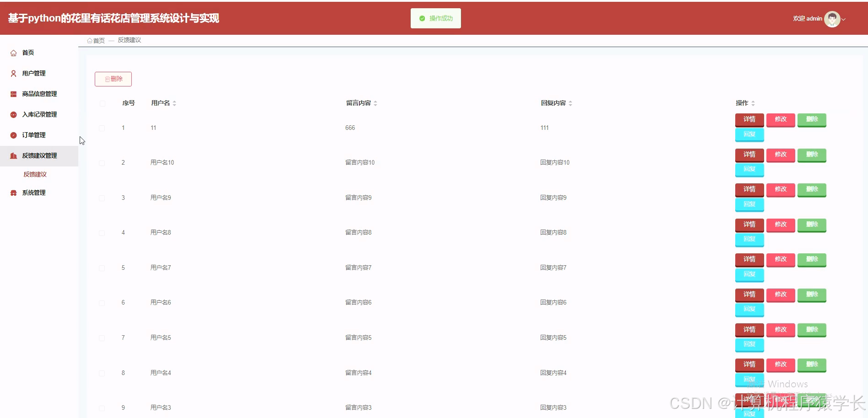Expand 订单管理 menu
The width and height of the screenshot is (868, 418).
[x=39, y=135]
